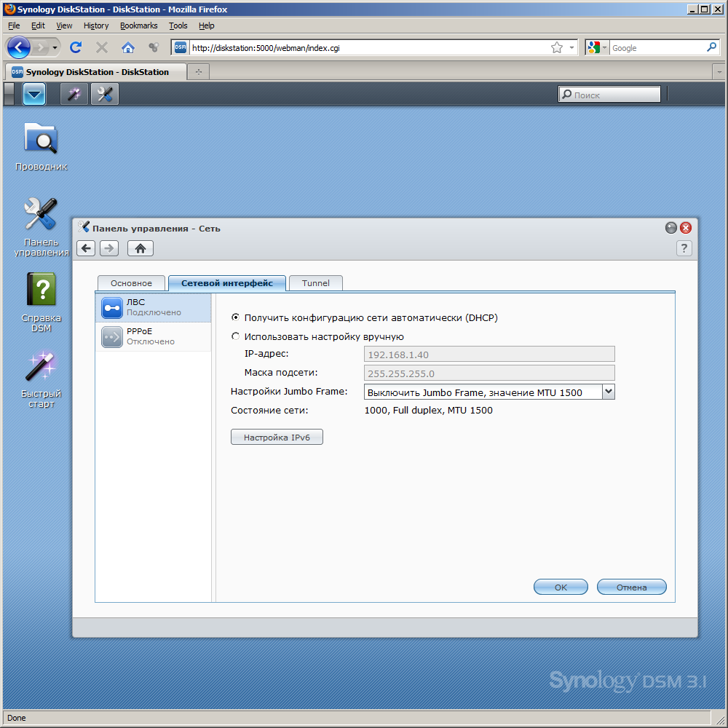This screenshot has width=728, height=728.
Task: Launch Quick Start wizard from DSM taskbar
Action: click(x=74, y=94)
